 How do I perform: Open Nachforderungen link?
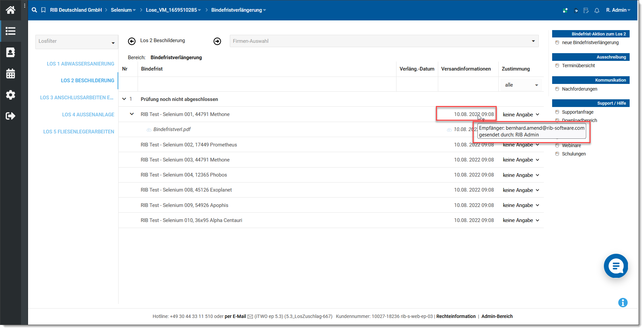pos(580,89)
